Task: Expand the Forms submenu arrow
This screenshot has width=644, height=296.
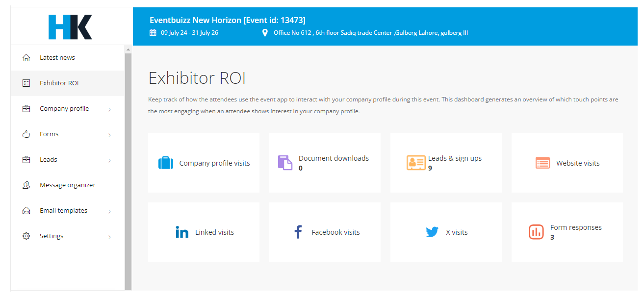Action: pos(109,135)
